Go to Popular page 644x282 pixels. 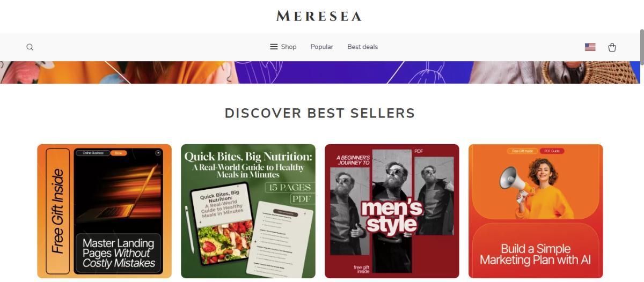[322, 47]
